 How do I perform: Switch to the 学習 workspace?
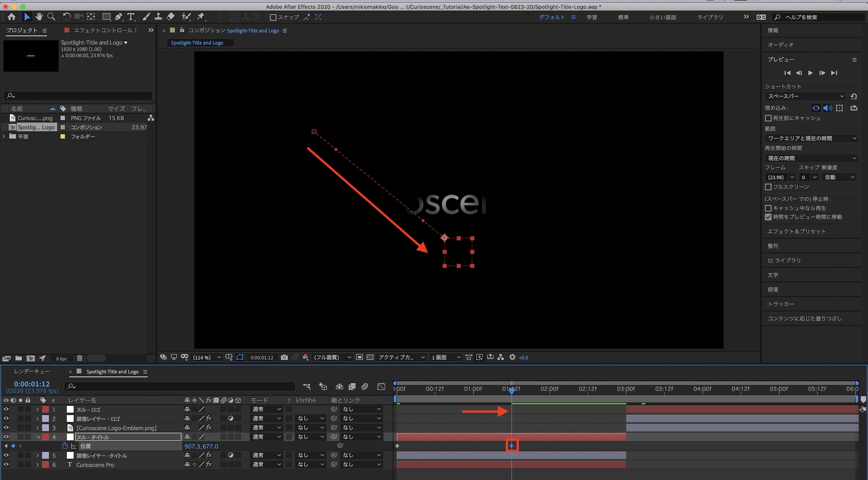pos(592,17)
